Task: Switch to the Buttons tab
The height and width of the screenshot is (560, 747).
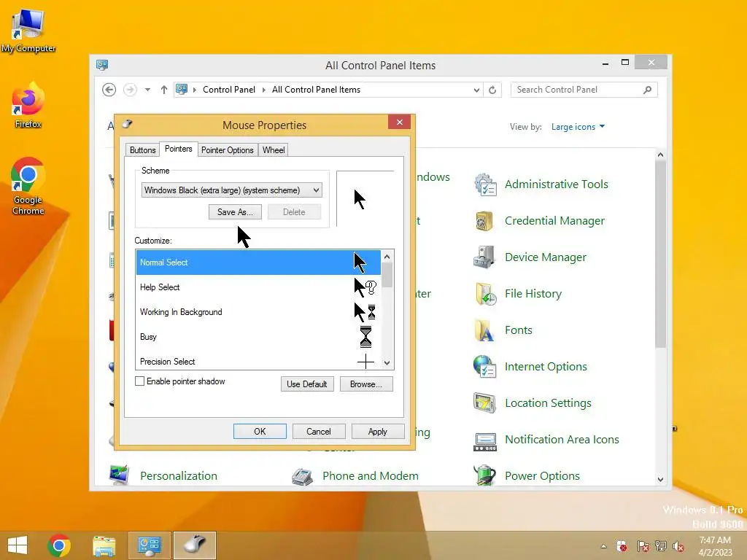Action: click(x=142, y=150)
